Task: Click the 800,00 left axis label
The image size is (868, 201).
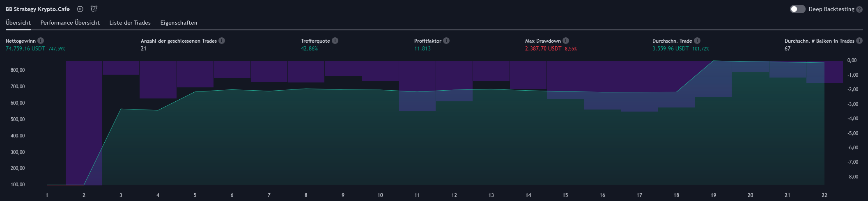Action: tap(18, 70)
